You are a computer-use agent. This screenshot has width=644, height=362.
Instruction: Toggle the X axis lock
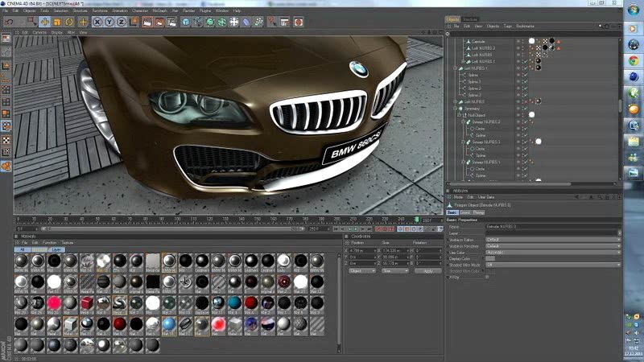[x=97, y=22]
